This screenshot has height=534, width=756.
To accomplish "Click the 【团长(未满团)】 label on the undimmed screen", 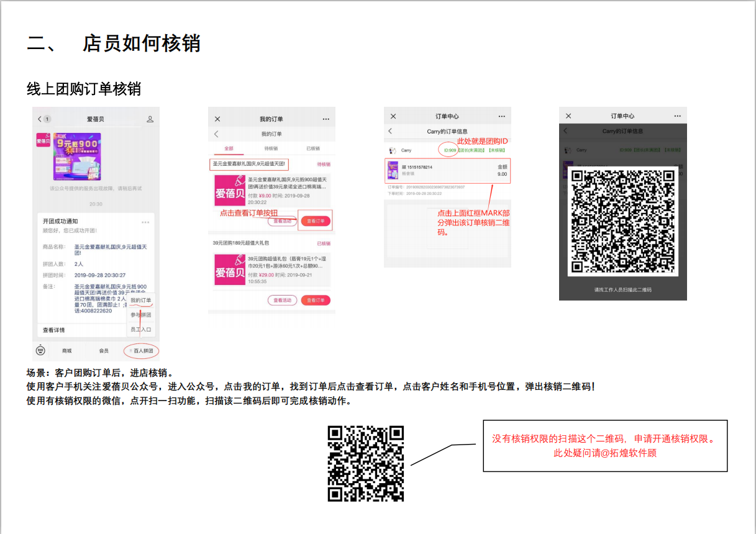I will tap(471, 150).
